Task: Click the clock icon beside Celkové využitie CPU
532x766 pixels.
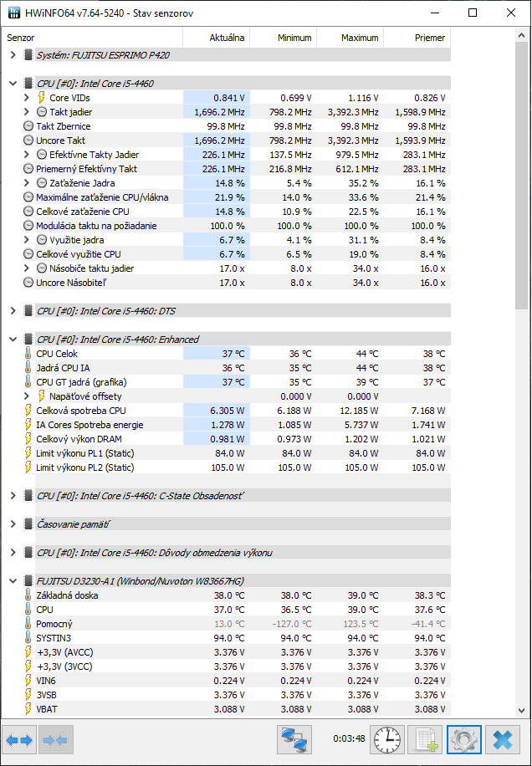Action: [x=28, y=254]
